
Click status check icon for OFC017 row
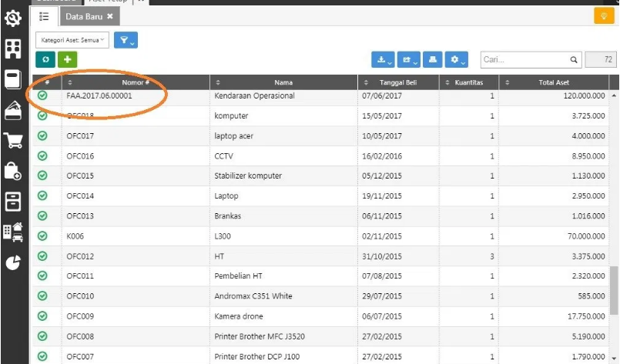pos(42,135)
